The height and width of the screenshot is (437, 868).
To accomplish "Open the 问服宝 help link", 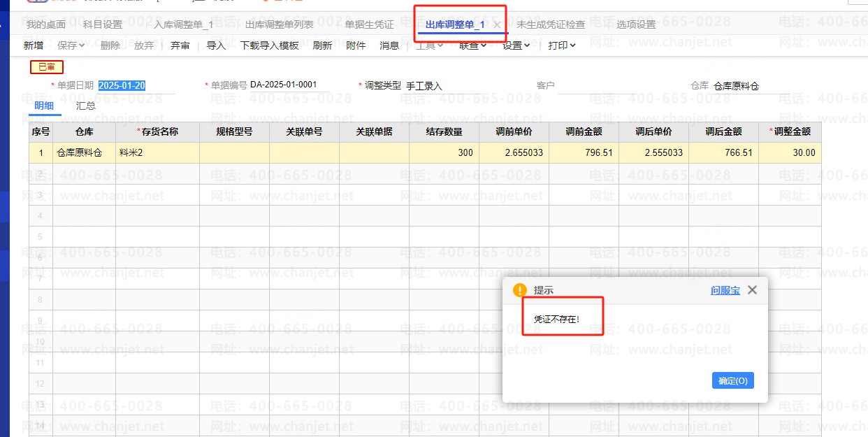I will [725, 290].
